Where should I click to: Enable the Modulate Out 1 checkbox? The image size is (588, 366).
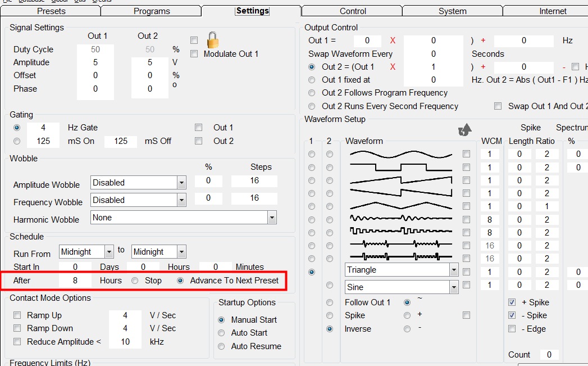pos(194,54)
